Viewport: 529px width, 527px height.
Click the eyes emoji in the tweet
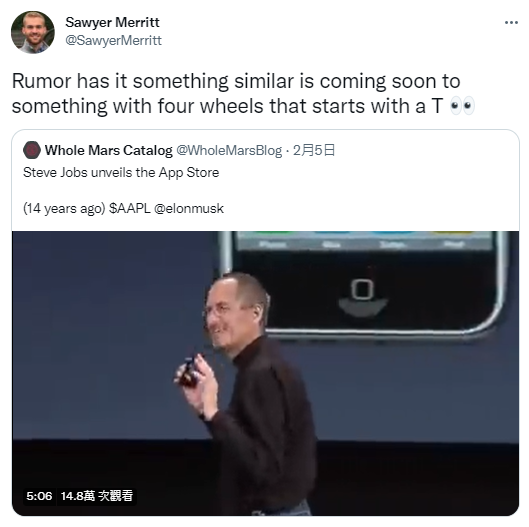(463, 106)
